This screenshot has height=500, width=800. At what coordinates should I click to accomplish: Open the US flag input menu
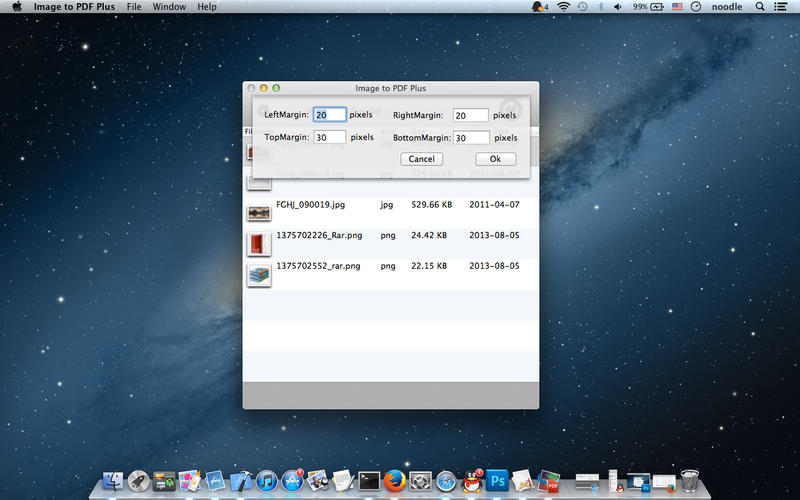pos(677,7)
